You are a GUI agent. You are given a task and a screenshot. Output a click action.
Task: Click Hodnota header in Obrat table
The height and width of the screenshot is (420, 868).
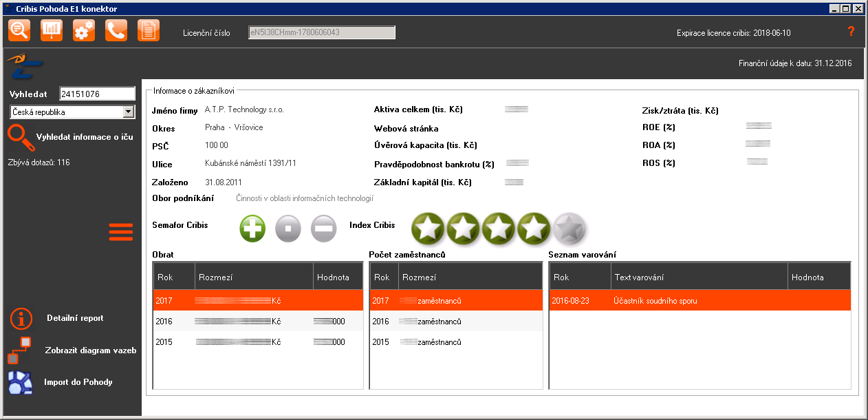(x=338, y=277)
